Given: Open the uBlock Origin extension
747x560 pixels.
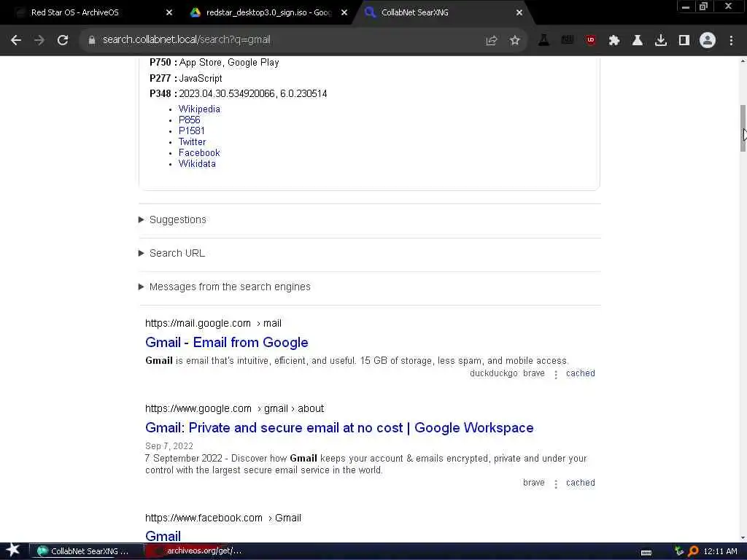Looking at the screenshot, I should (x=591, y=41).
